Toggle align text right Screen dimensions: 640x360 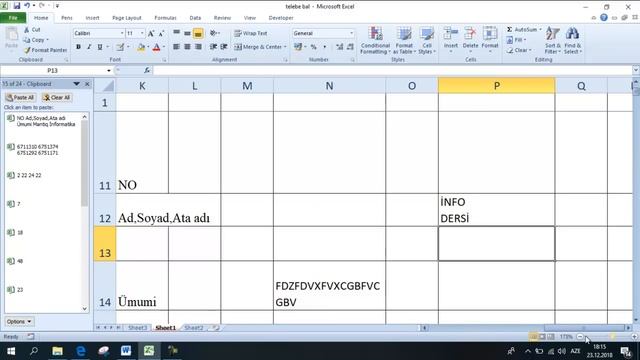(x=198, y=47)
